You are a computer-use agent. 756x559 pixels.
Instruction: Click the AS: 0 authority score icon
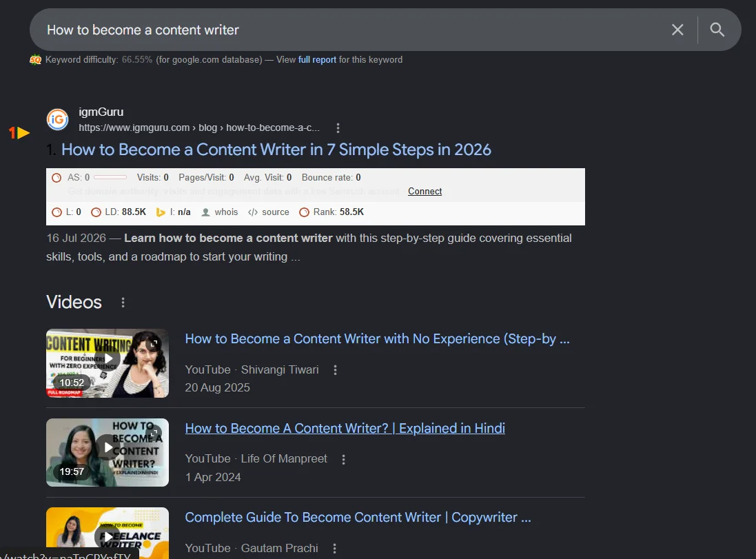pos(57,178)
